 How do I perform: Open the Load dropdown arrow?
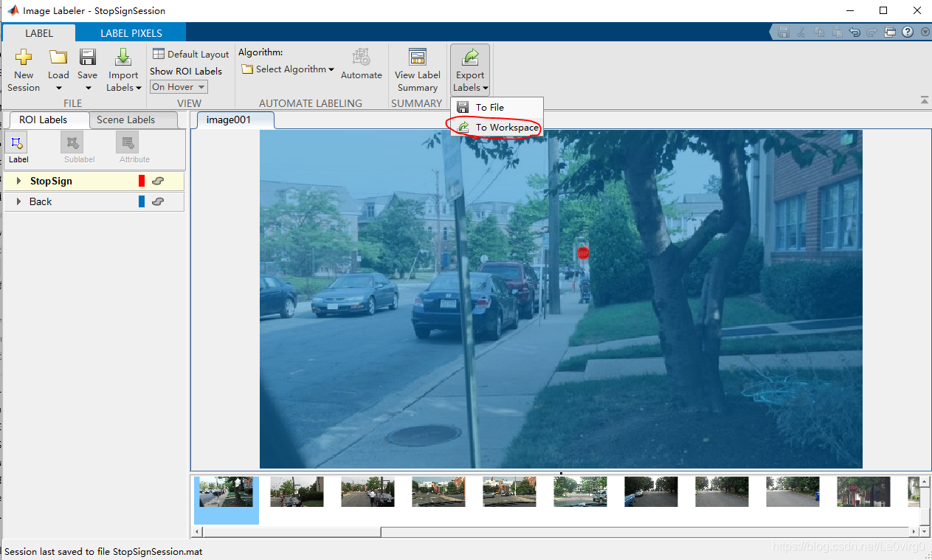58,88
